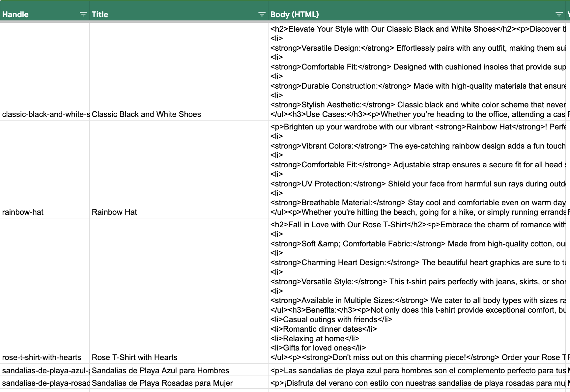Open the Body (HTML) column filter icon

click(x=559, y=14)
